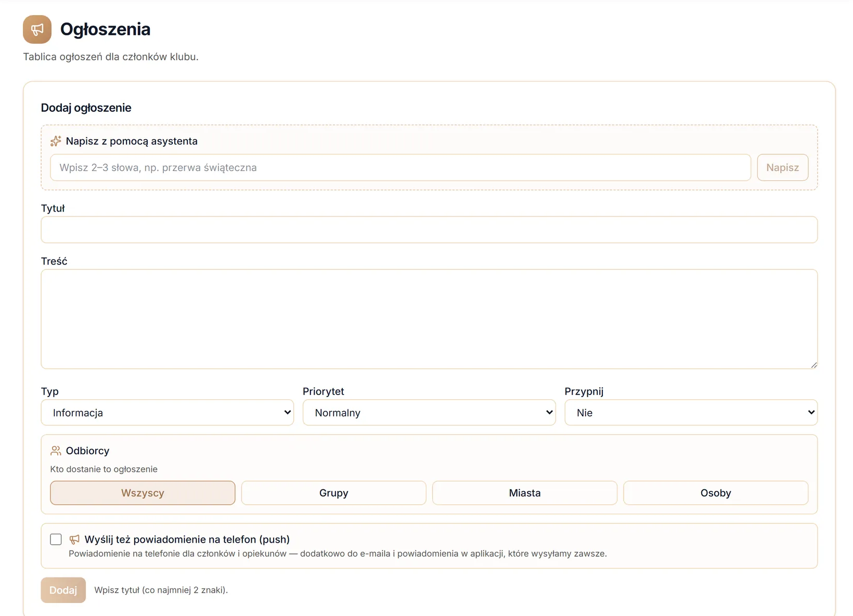Click 'Tablica ogłoszeń dla członków klubu.' subtitle

[111, 57]
